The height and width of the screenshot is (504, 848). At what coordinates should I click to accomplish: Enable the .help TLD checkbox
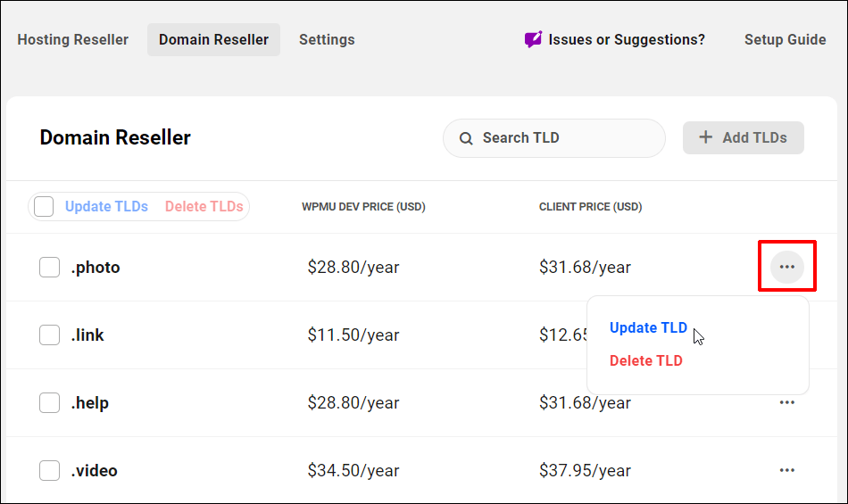(50, 402)
